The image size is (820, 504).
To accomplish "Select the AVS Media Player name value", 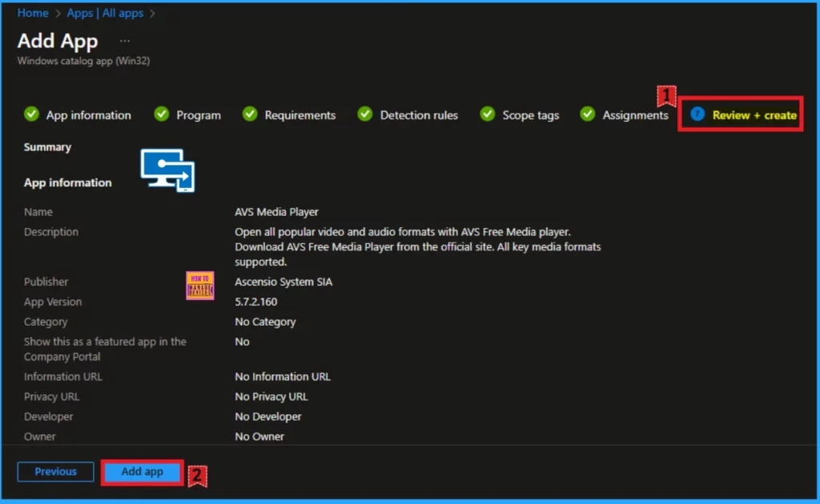I will coord(276,212).
